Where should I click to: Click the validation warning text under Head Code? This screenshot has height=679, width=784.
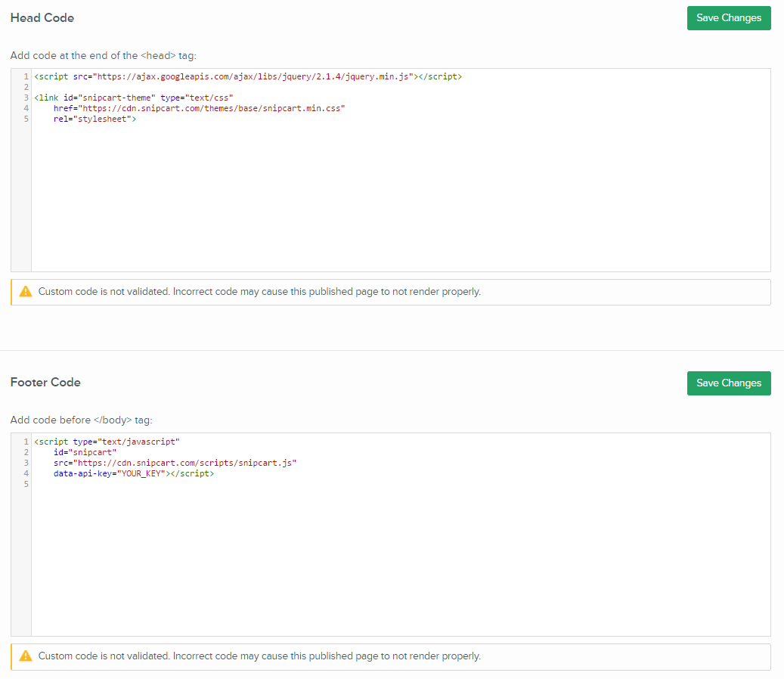pos(259,292)
